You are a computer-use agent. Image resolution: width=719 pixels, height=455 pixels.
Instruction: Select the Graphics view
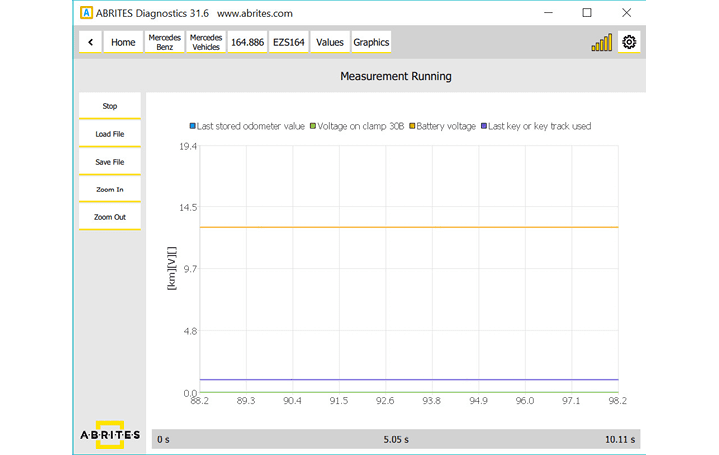coord(371,42)
